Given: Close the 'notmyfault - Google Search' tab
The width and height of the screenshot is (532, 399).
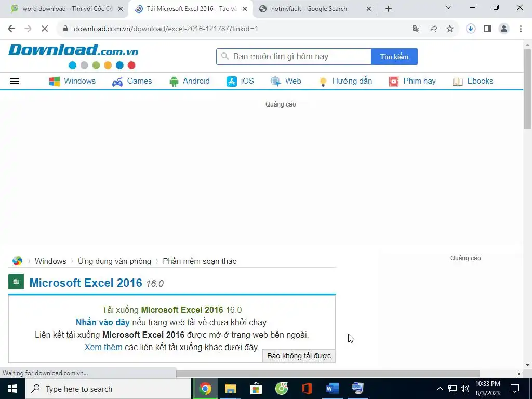Looking at the screenshot, I should (x=369, y=9).
